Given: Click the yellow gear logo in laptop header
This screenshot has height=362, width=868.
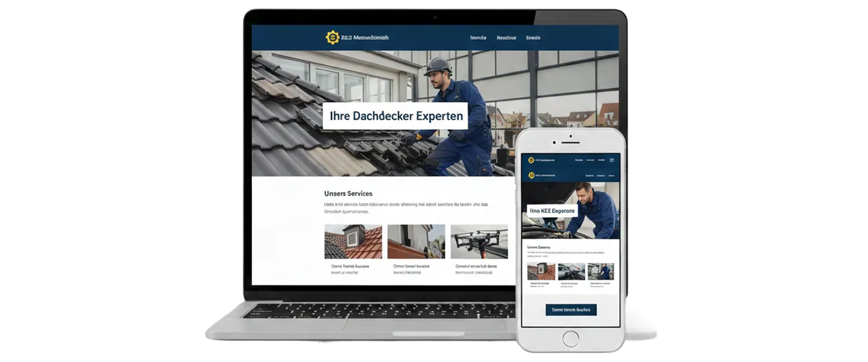Looking at the screenshot, I should click(x=332, y=37).
